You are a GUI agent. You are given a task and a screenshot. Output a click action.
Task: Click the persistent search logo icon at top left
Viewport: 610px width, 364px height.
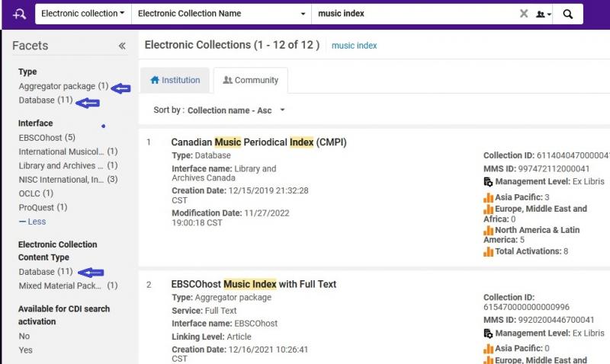[x=18, y=14]
